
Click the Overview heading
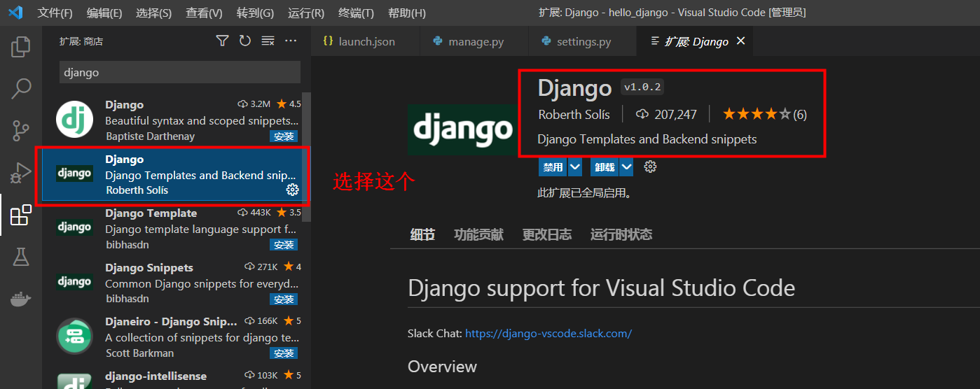point(443,367)
